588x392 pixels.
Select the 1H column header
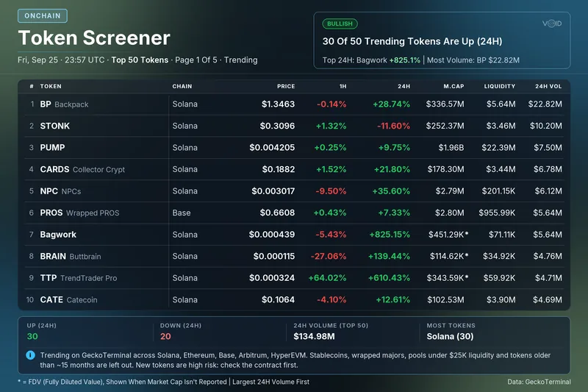click(343, 86)
